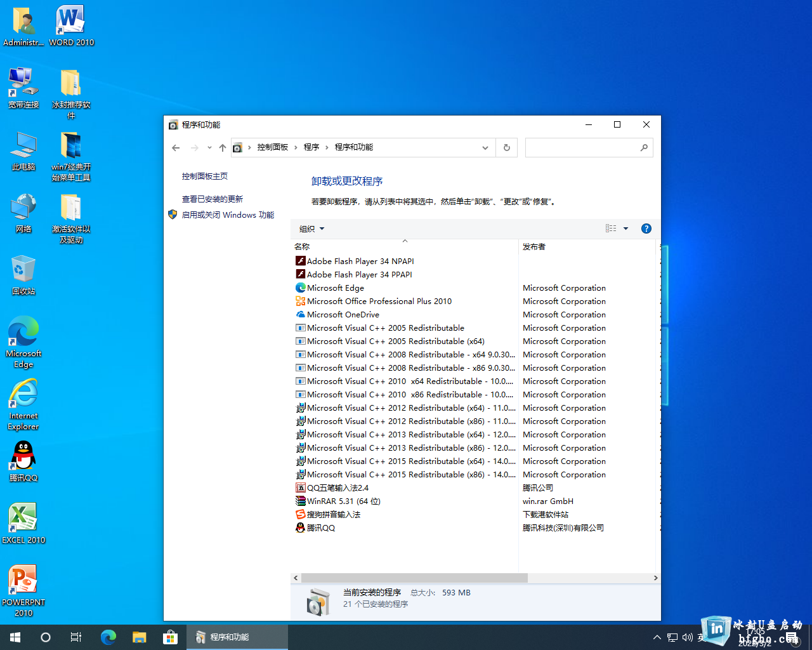Viewport: 812px width, 650px height.
Task: Open Internet Explorer desktop shortcut
Action: coord(23,404)
